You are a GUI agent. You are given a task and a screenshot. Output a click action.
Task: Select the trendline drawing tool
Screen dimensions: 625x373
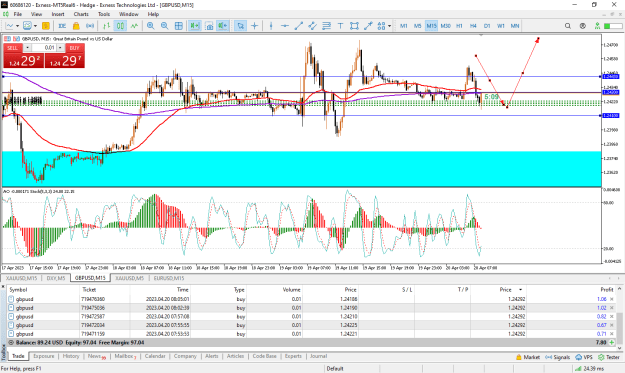pos(298,26)
